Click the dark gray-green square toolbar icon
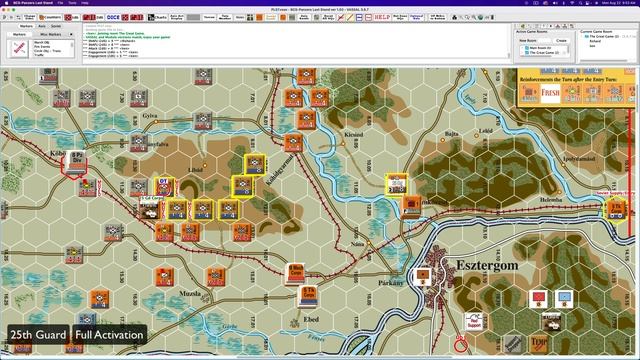640x360 pixels. pos(292,17)
